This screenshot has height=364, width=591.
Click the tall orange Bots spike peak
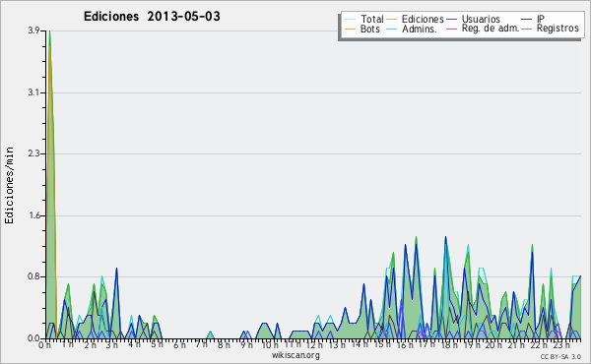tap(49, 47)
